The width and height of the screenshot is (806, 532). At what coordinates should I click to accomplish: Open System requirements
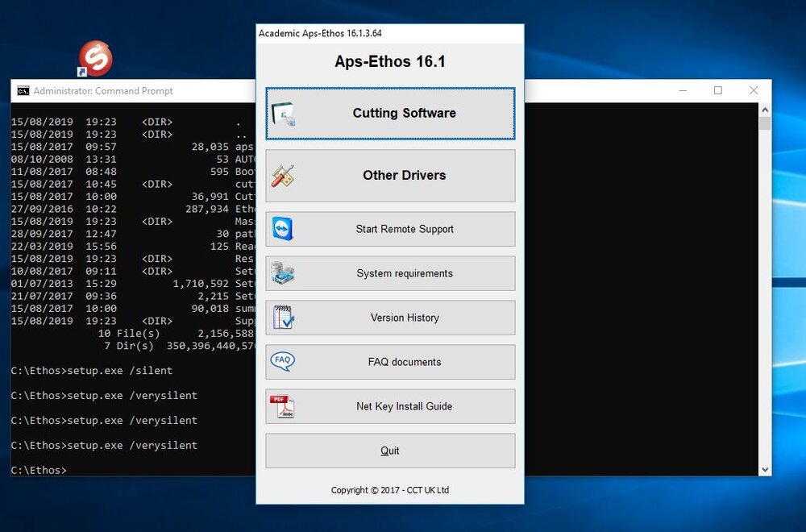[x=390, y=273]
